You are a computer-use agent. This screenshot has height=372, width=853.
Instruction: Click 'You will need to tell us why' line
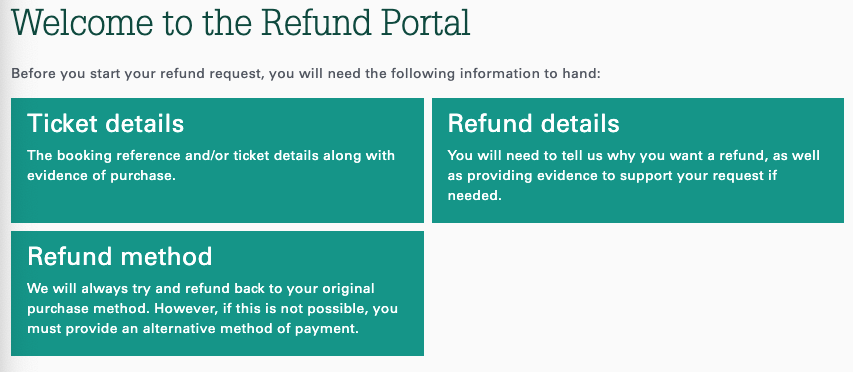[x=634, y=156]
